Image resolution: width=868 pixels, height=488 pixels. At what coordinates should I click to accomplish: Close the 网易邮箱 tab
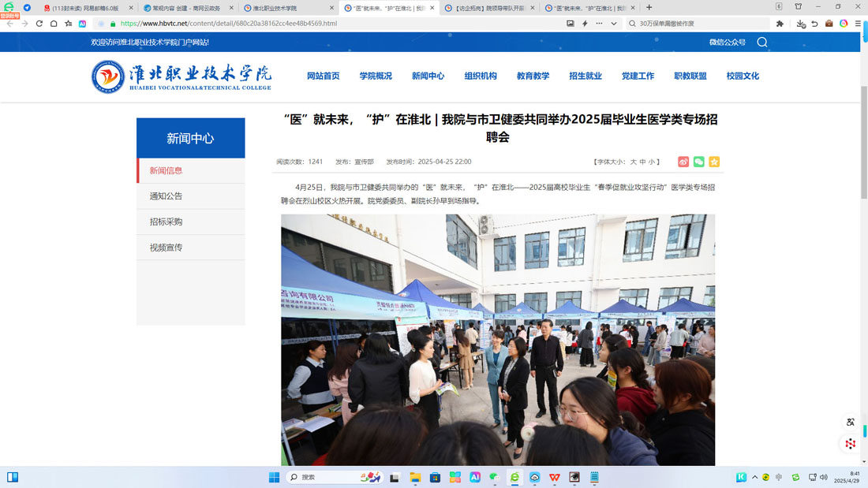(131, 8)
